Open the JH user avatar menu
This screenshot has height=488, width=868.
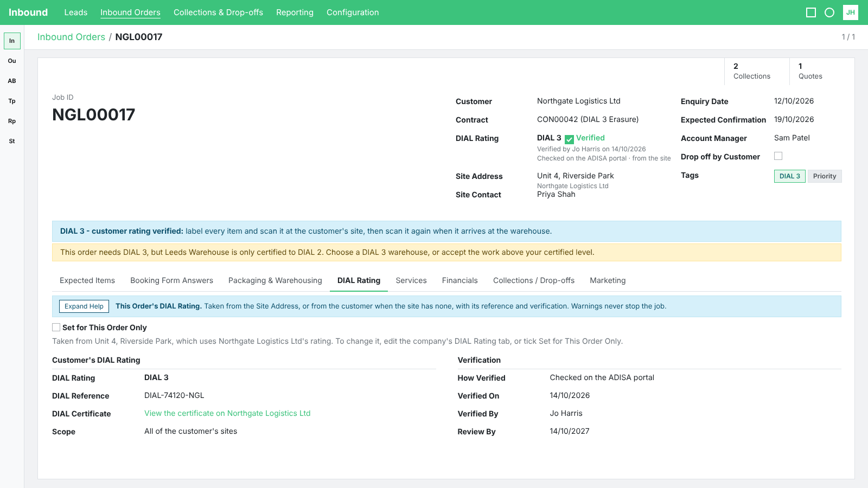point(851,12)
